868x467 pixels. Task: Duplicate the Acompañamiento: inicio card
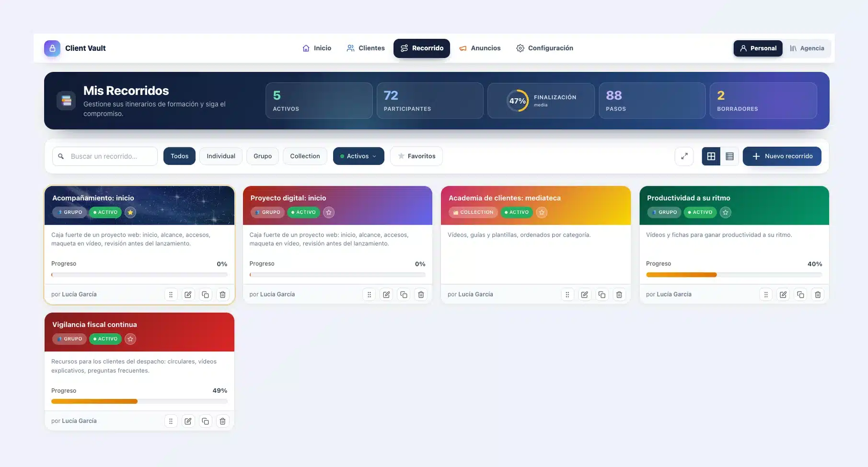point(205,295)
